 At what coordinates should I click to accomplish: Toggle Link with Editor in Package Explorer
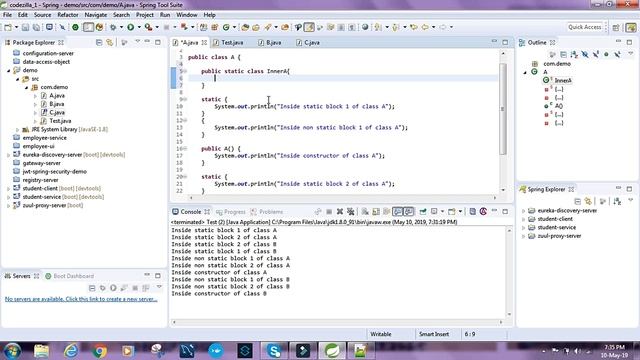[109, 42]
